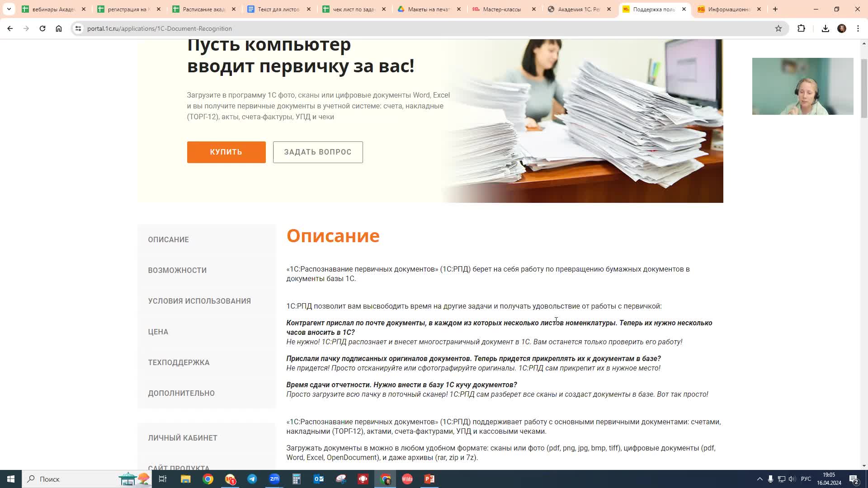Open the Chrome profile avatar

point(842,28)
